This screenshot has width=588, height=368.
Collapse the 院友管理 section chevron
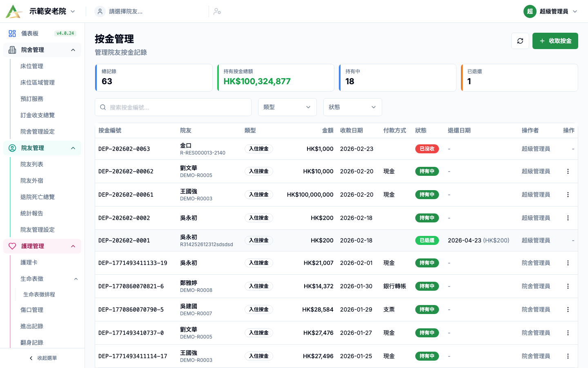73,148
